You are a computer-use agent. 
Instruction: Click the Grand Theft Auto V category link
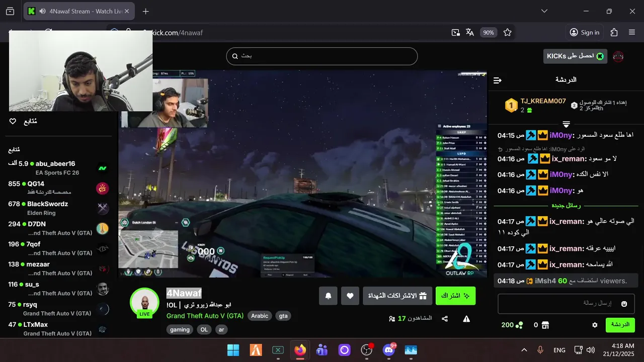point(205,316)
